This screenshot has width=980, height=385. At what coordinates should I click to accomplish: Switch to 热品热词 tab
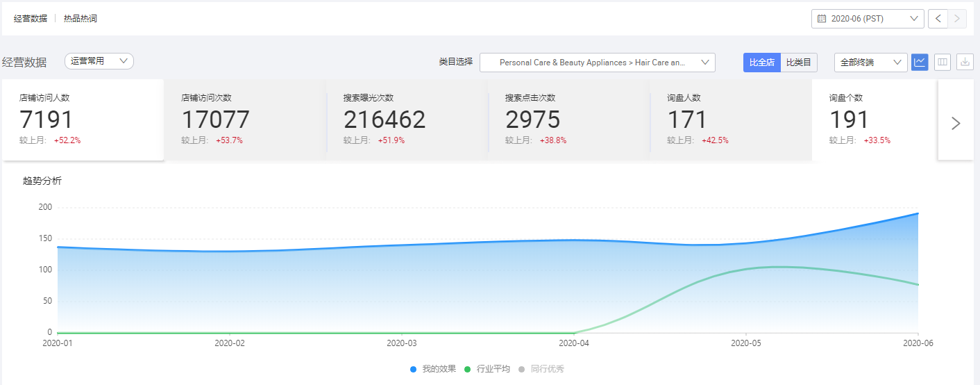coord(81,19)
